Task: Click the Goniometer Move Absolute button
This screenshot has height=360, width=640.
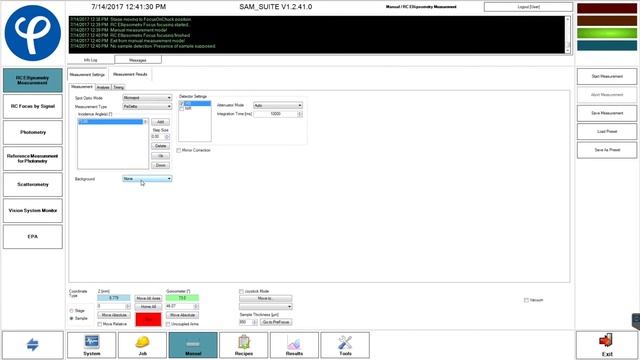Action: coord(182,315)
